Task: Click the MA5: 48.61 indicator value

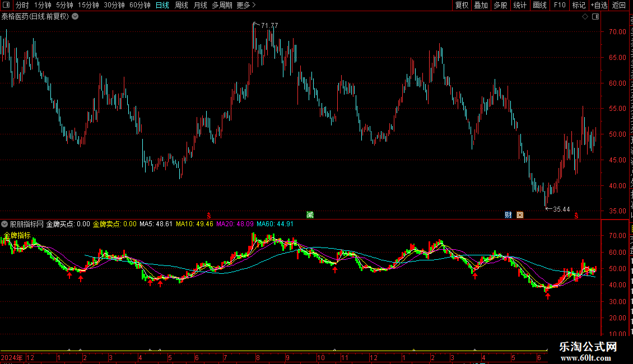Action: pos(156,224)
